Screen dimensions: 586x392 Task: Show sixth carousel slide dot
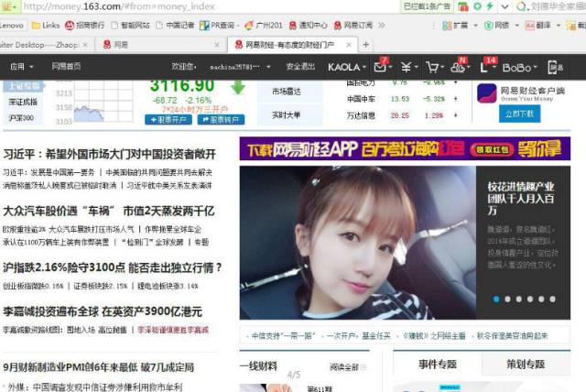tap(552, 299)
